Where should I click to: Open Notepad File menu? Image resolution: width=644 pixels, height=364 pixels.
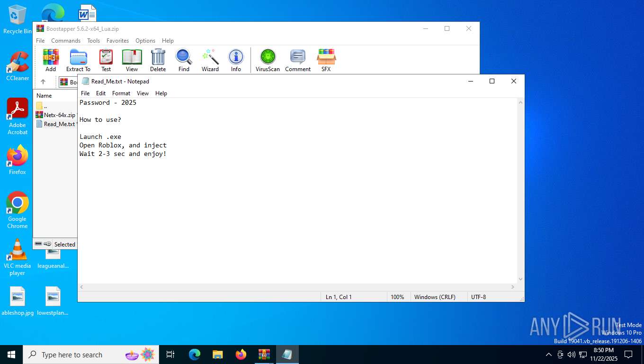[x=85, y=93]
